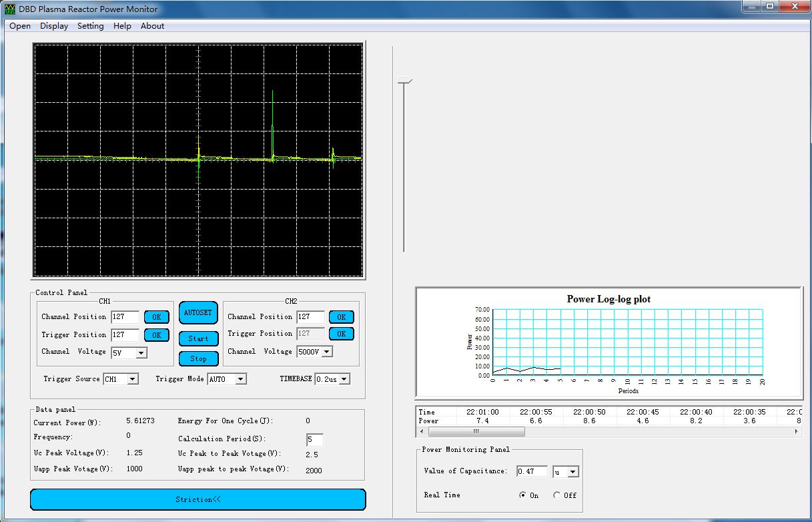This screenshot has height=522, width=812.
Task: Click the Stop button
Action: [x=198, y=358]
